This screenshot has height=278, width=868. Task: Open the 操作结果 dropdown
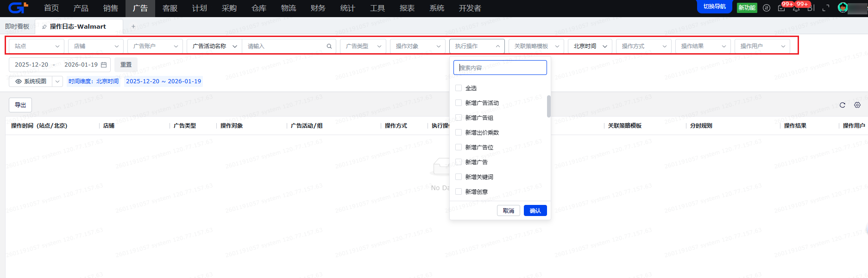point(703,46)
